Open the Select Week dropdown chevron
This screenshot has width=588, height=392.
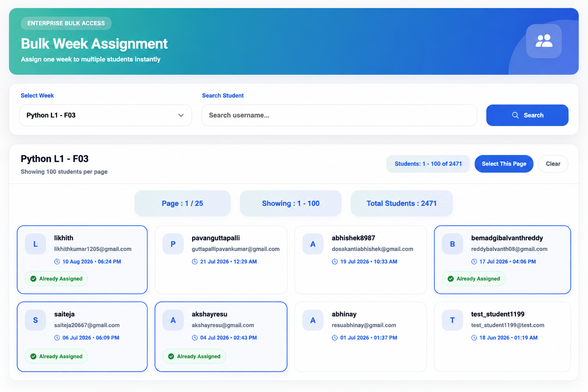click(181, 115)
